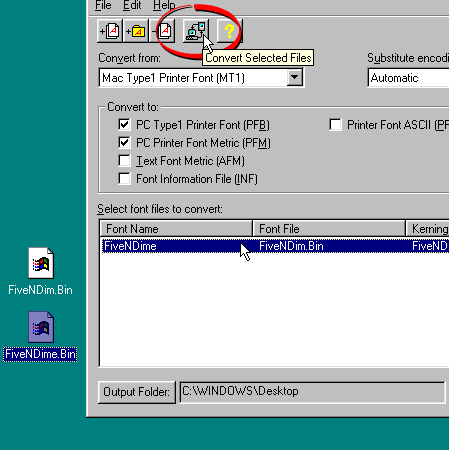Uncheck PC Printer Font Metric (PFM)
Viewport: 449px width, 450px height.
coord(124,143)
